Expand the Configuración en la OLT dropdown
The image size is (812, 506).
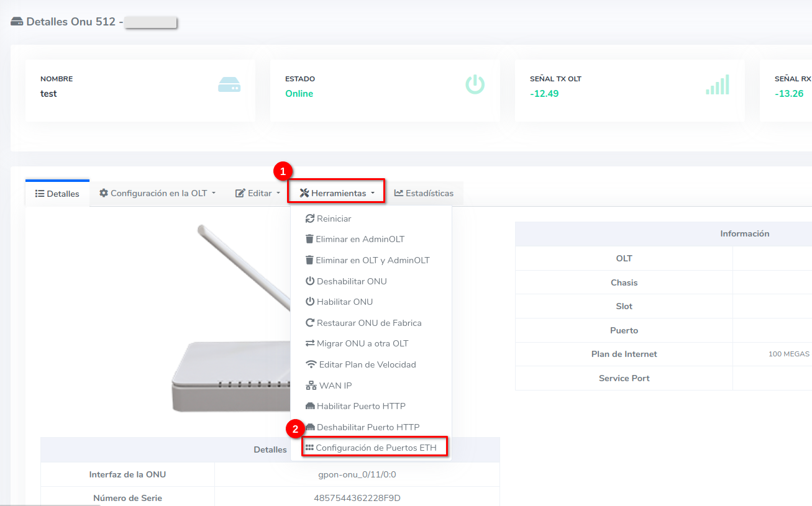(157, 193)
